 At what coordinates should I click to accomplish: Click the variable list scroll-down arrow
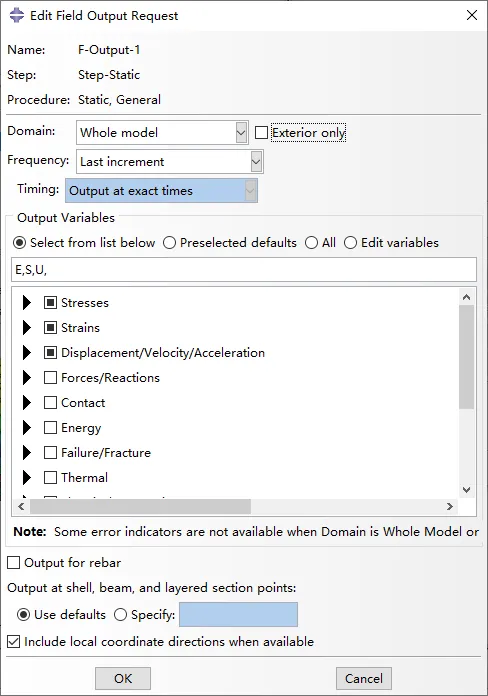click(x=466, y=490)
